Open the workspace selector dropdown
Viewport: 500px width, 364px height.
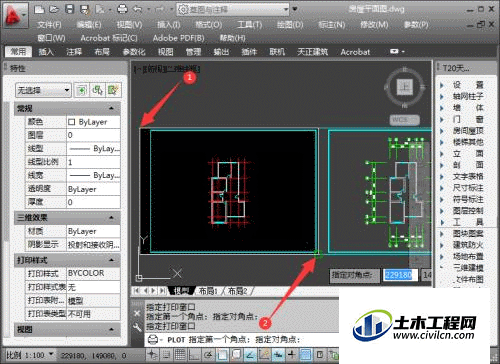233,9
